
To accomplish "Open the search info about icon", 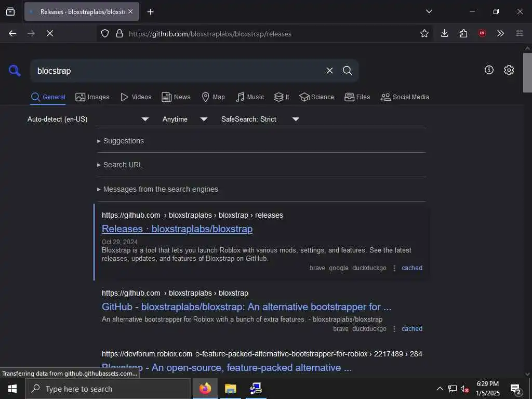I will click(x=489, y=70).
